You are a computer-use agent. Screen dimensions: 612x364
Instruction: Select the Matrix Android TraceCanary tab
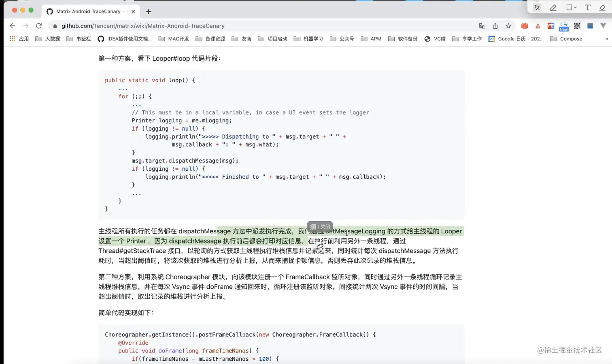tap(91, 11)
